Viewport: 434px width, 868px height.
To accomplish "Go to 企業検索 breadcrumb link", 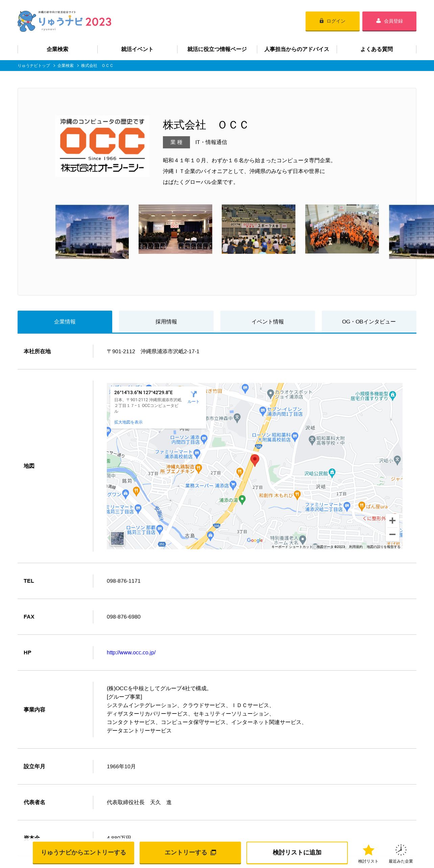I will [66, 66].
